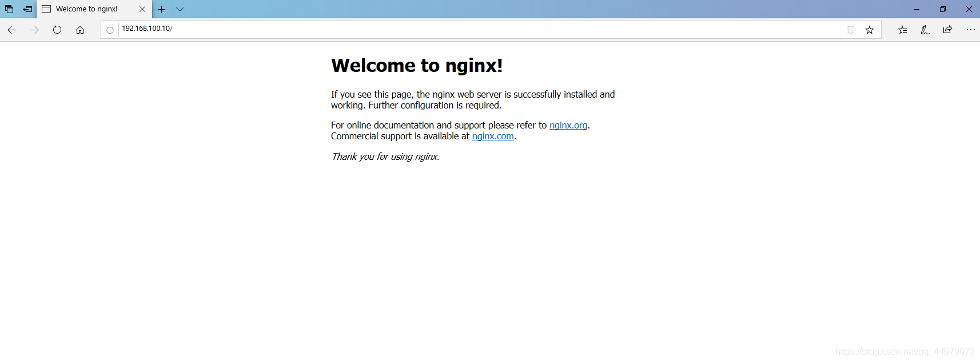Image resolution: width=980 pixels, height=362 pixels.
Task: Open the Favorites hub icon
Action: point(902,30)
